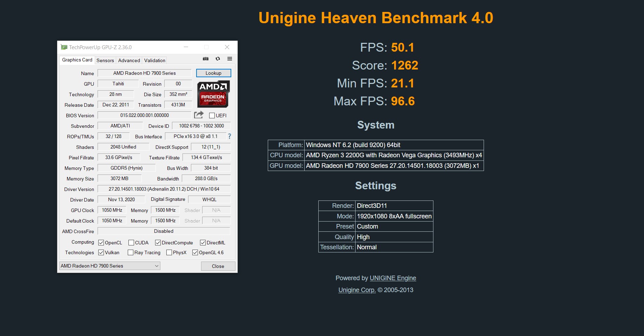Click the Driver Version field
The image size is (644, 336).
click(164, 189)
